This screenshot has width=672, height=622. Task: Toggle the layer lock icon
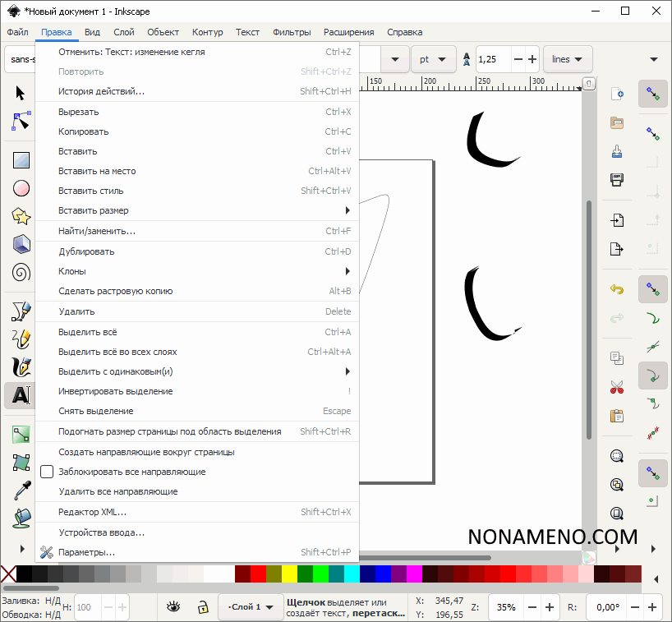(x=201, y=607)
